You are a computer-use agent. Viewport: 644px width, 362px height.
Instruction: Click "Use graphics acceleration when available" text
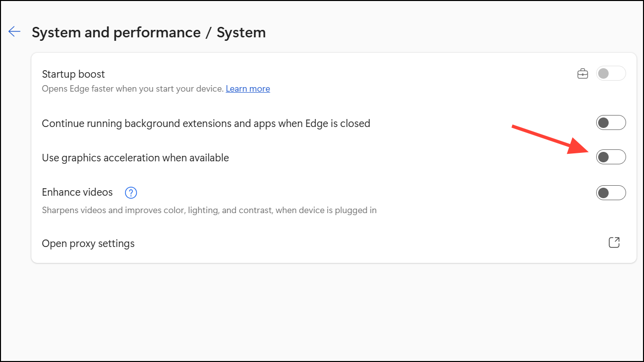(135, 158)
